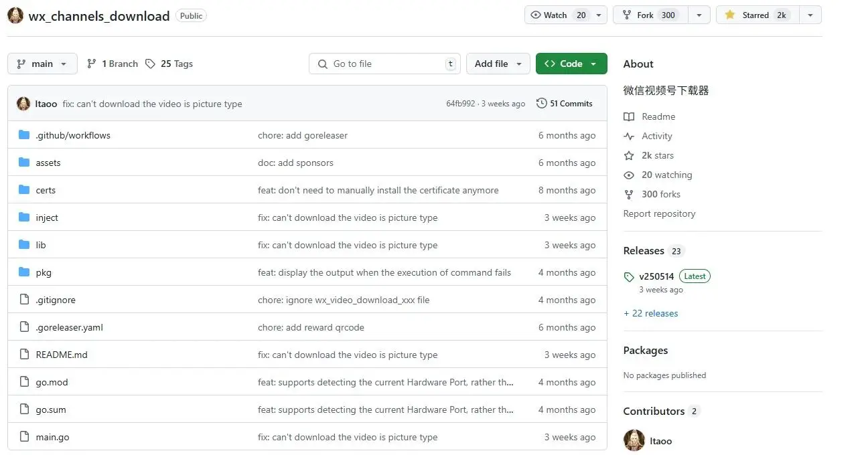868x455 pixels.
Task: Click the + 22 releases link
Action: 650,313
